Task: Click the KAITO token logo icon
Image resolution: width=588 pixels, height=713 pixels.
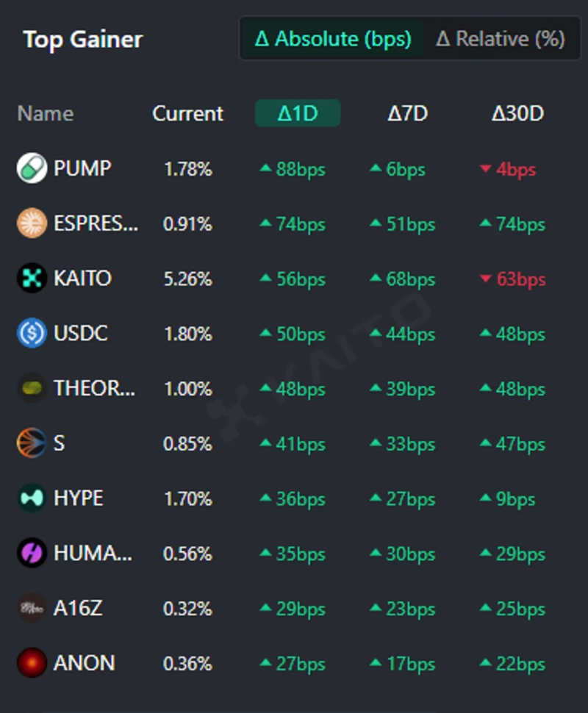Action: 32,279
